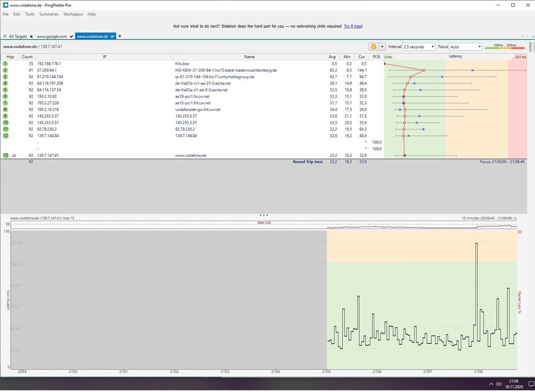Click the 231 ms latency scale end
This screenshot has width=535, height=392.
pyautogui.click(x=521, y=57)
